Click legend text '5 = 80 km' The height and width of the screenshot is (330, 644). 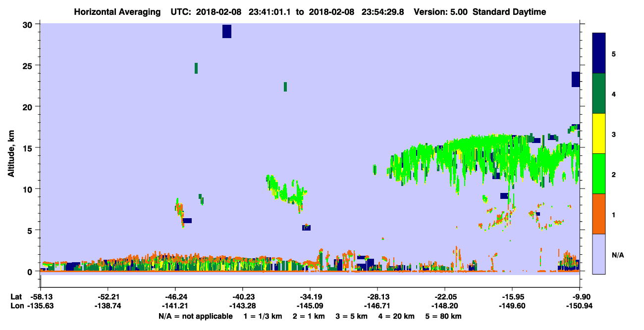[x=444, y=316]
